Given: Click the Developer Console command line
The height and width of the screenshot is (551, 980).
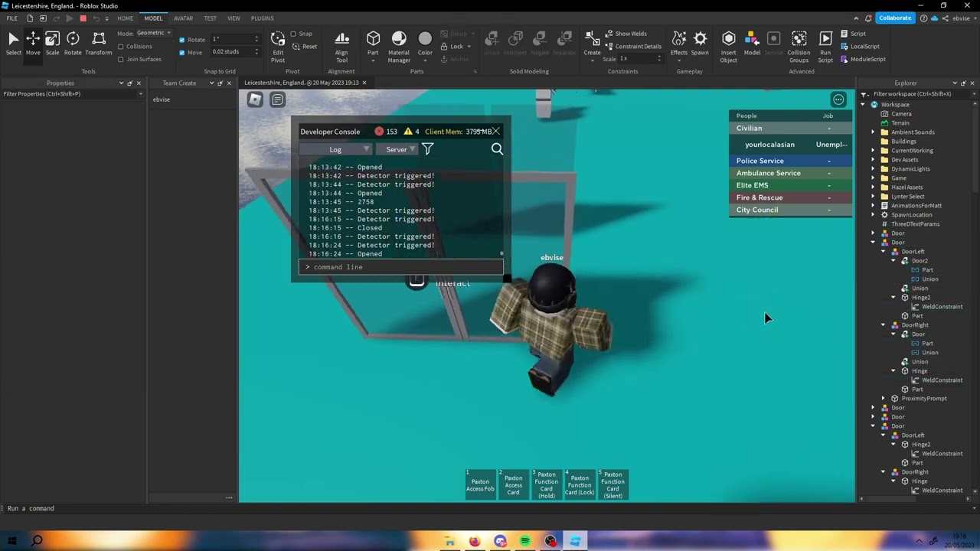Looking at the screenshot, I should coord(401,267).
